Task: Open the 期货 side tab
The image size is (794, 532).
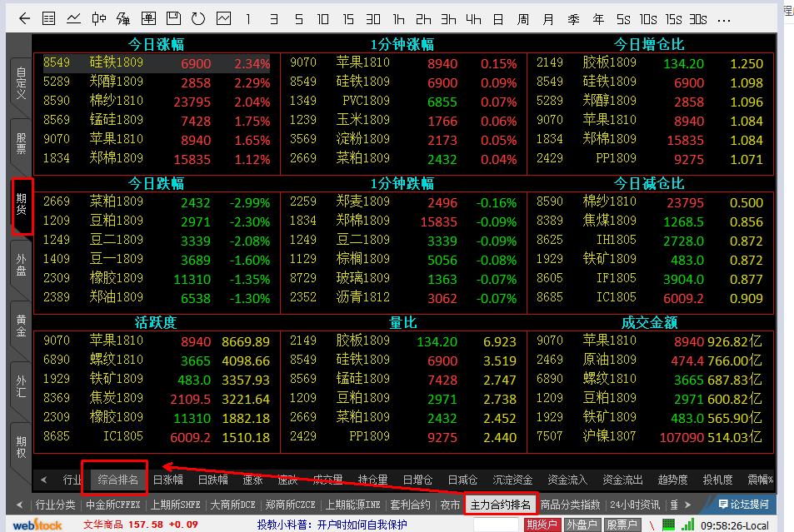Action: (x=22, y=206)
